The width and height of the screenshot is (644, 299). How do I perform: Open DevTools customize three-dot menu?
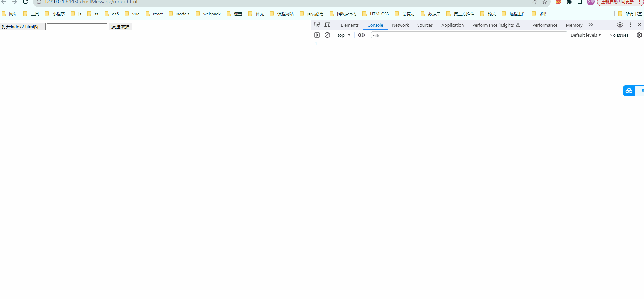pyautogui.click(x=630, y=25)
